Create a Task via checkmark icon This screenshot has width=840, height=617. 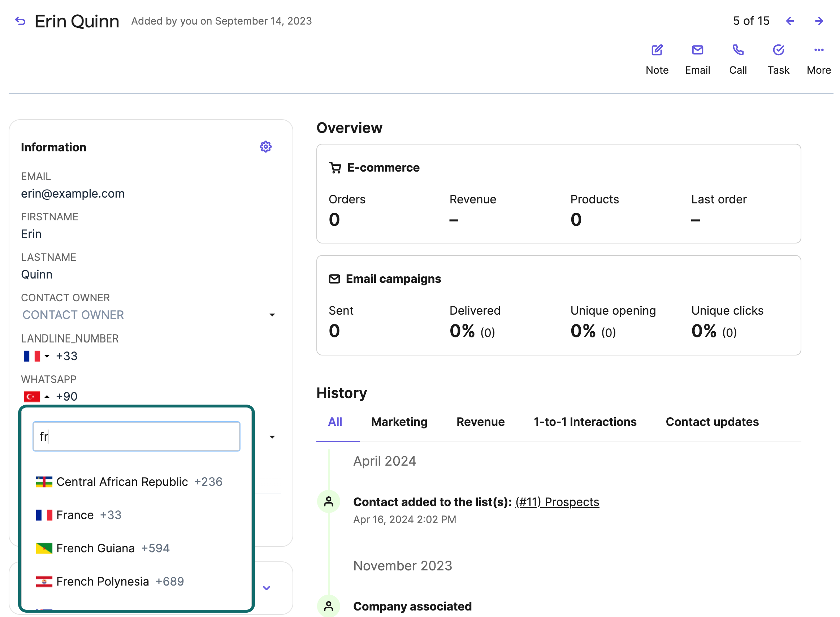[778, 50]
